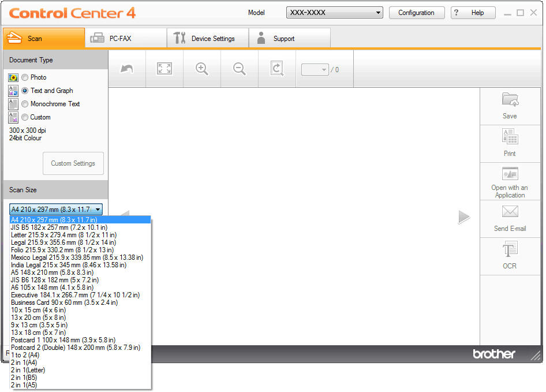Click the Send E-mail envelope icon
546x392 pixels.
coord(510,211)
